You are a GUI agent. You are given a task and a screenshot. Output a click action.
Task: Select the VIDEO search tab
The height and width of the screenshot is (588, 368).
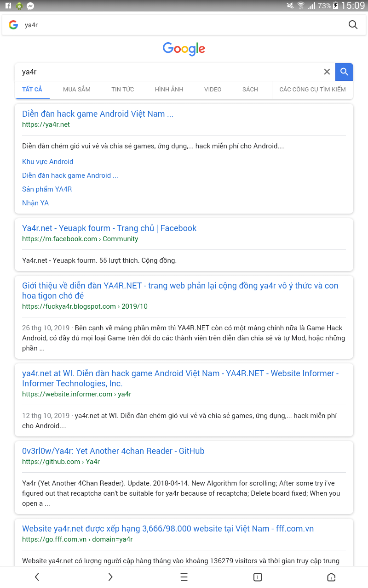pos(213,90)
